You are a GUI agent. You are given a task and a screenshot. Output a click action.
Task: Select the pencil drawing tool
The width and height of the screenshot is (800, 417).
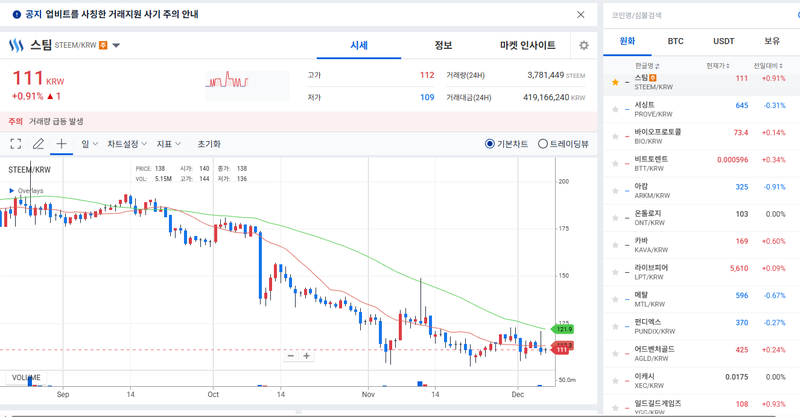(38, 144)
